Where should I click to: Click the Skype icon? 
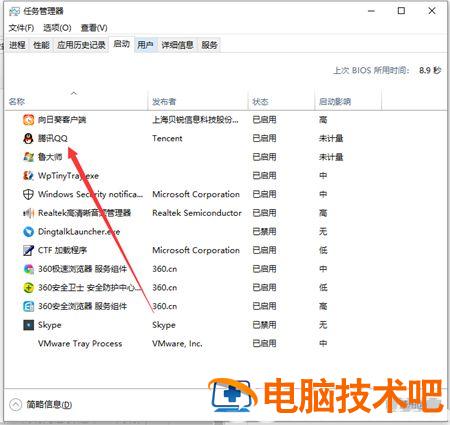(x=28, y=325)
